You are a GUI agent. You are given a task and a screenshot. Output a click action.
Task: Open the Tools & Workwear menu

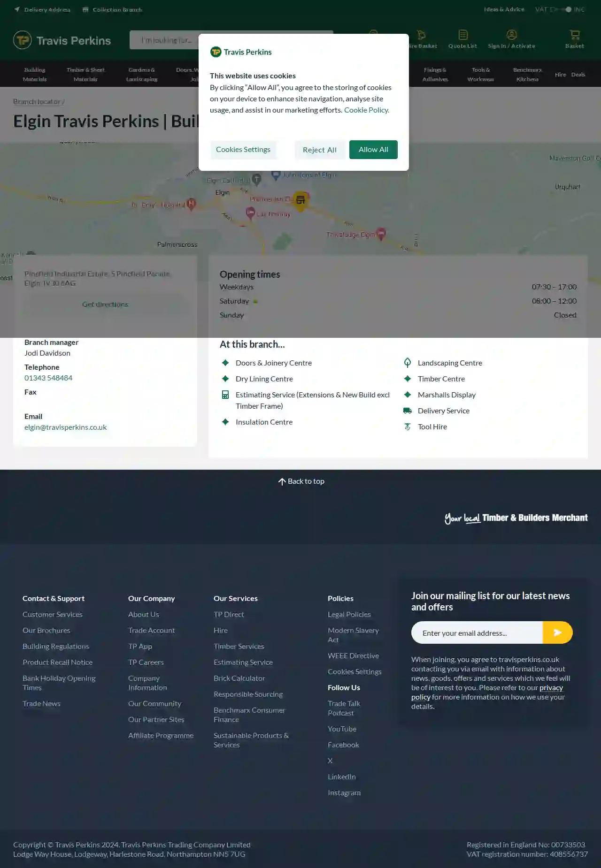coord(481,74)
